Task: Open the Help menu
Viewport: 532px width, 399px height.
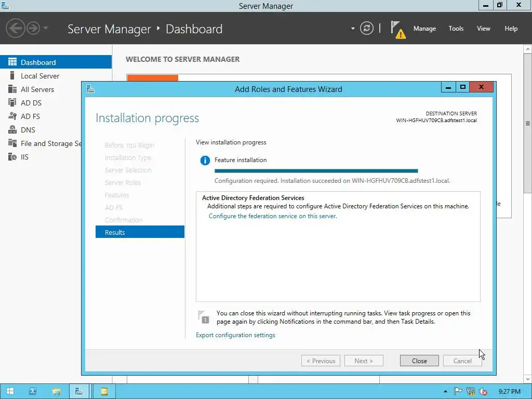Action: pos(511,29)
